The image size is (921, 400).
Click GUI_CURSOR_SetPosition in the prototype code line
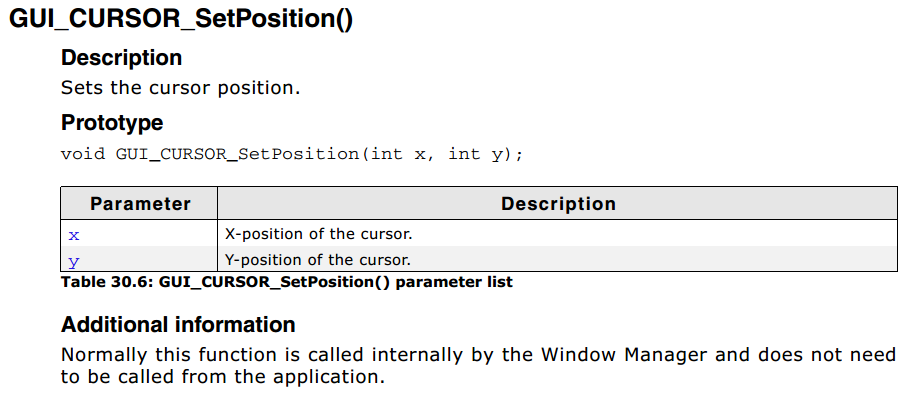[237, 154]
